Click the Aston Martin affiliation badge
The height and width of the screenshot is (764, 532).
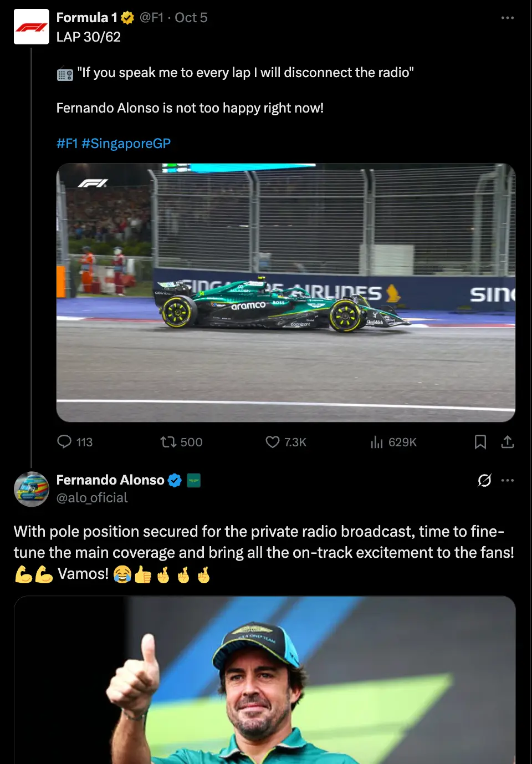click(193, 480)
